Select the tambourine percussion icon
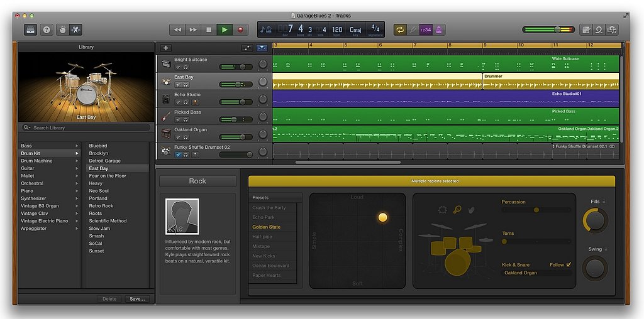Image resolution: width=644 pixels, height=319 pixels. 442,210
